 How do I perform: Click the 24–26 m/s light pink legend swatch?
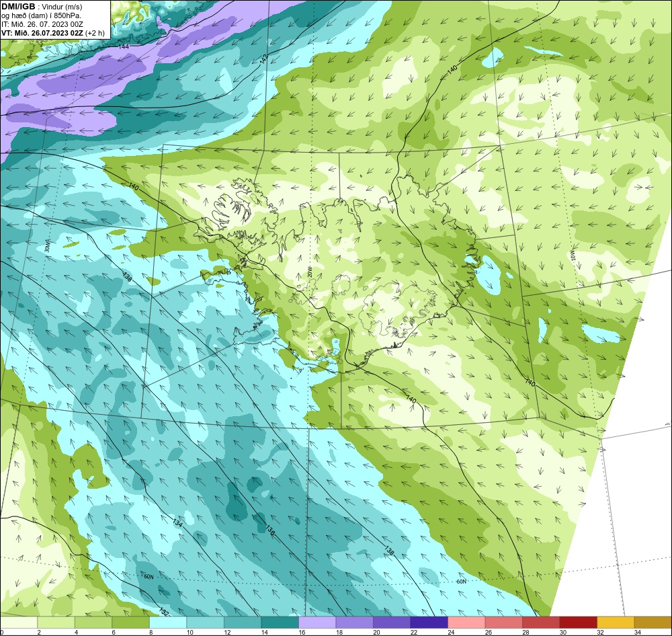pos(466,622)
